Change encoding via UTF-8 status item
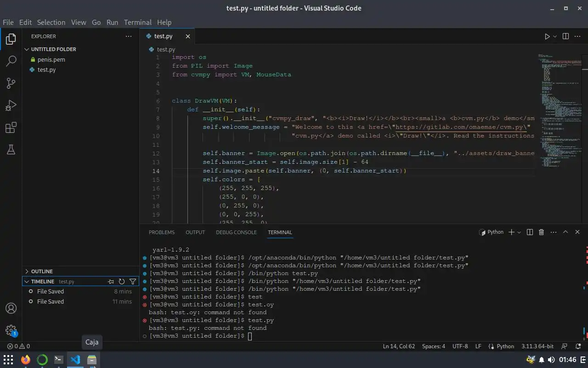Viewport: 588px width, 368px height. [460, 346]
